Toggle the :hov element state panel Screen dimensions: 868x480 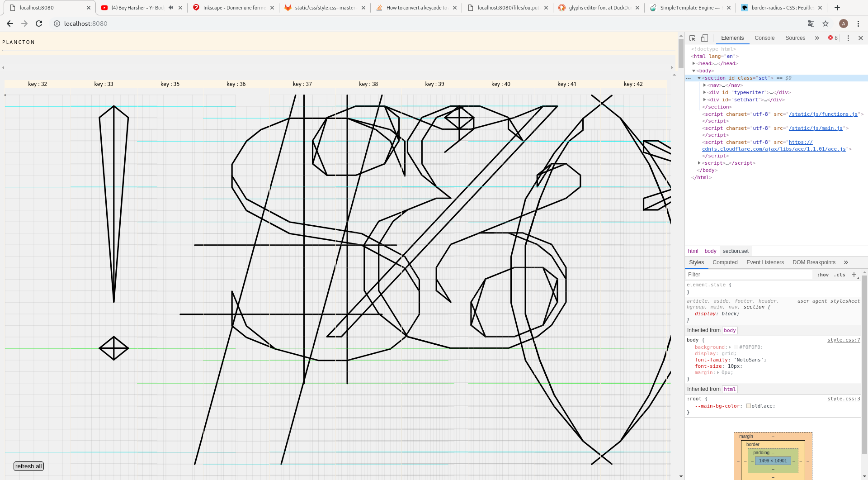click(x=823, y=275)
